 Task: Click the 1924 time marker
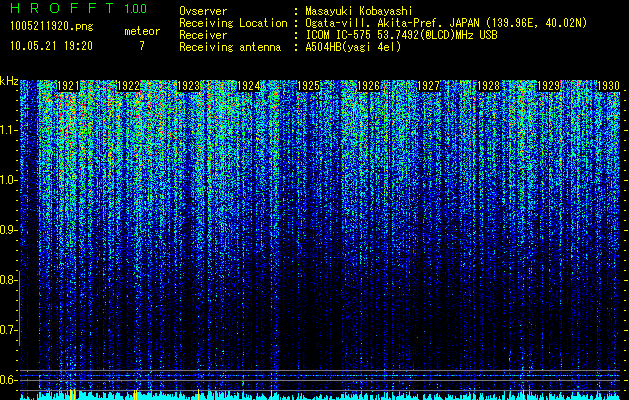(x=249, y=86)
